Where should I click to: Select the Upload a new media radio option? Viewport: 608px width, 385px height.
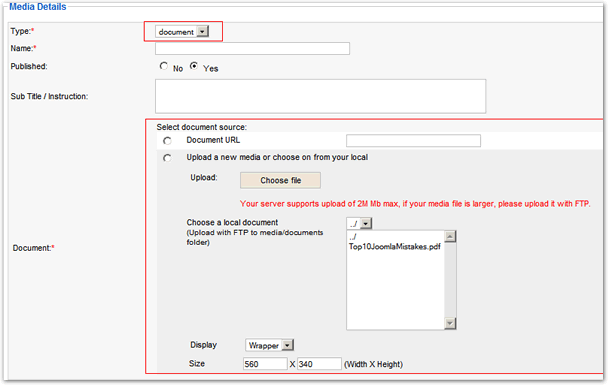167,158
